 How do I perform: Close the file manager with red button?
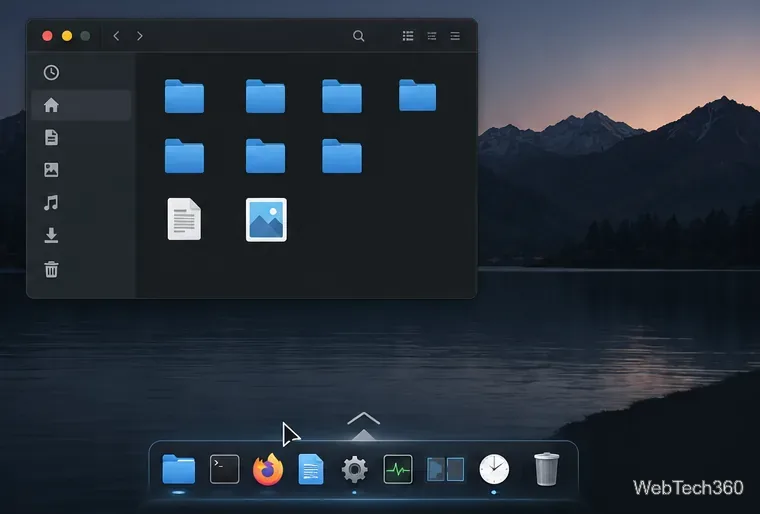coord(47,36)
